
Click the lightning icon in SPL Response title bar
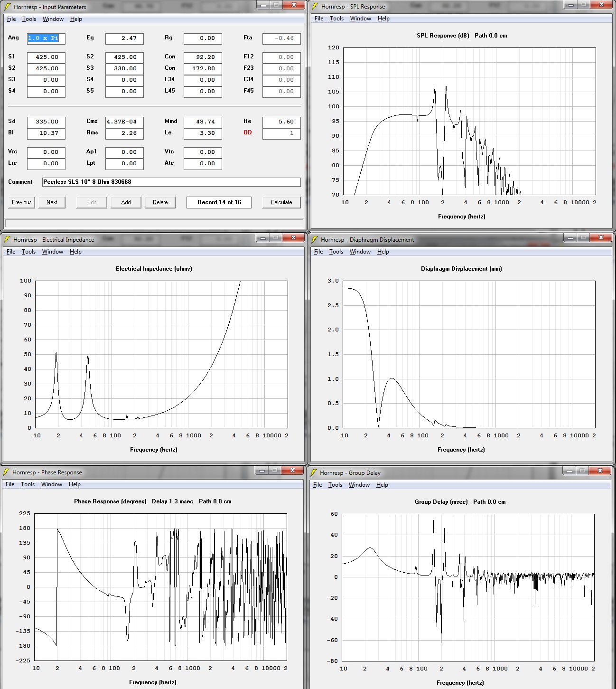click(315, 6)
